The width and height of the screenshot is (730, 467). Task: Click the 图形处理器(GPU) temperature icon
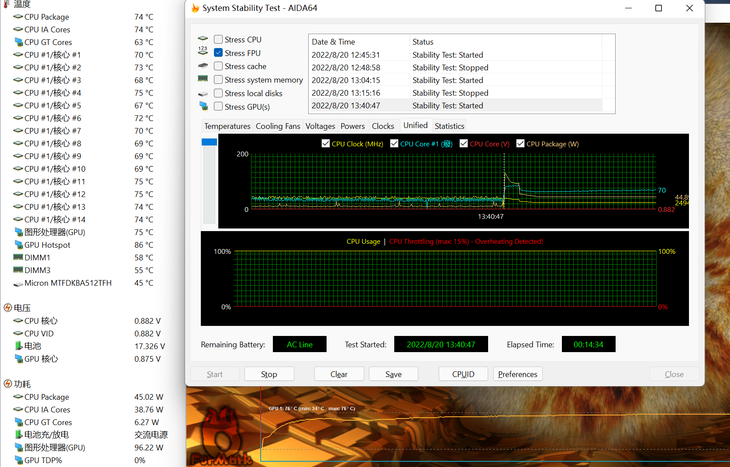point(19,232)
